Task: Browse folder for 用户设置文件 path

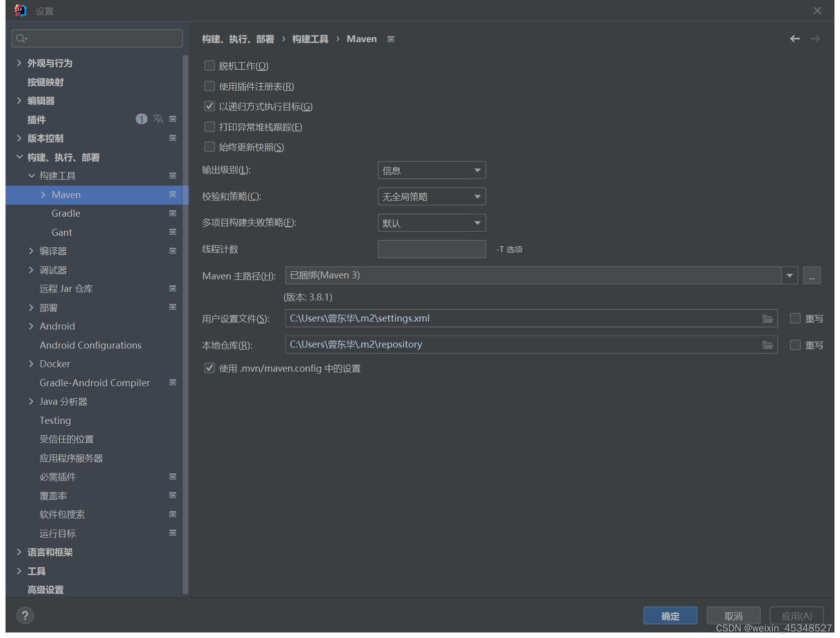Action: tap(767, 318)
